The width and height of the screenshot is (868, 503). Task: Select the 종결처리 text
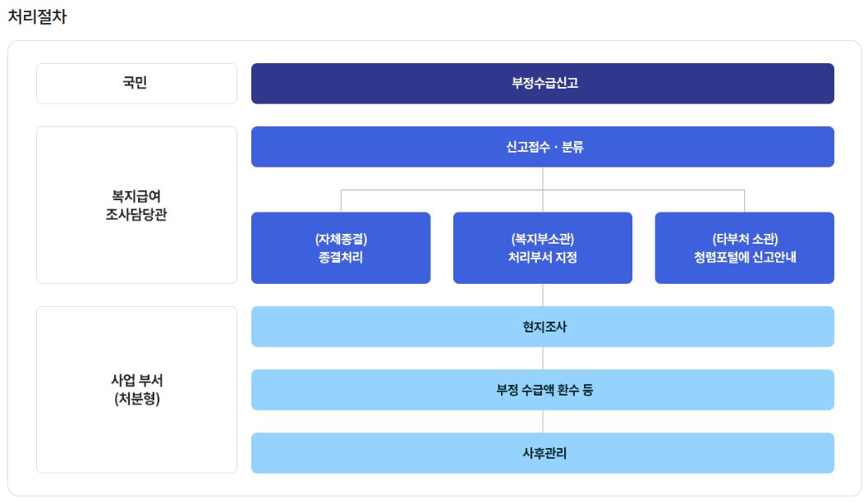pyautogui.click(x=341, y=257)
